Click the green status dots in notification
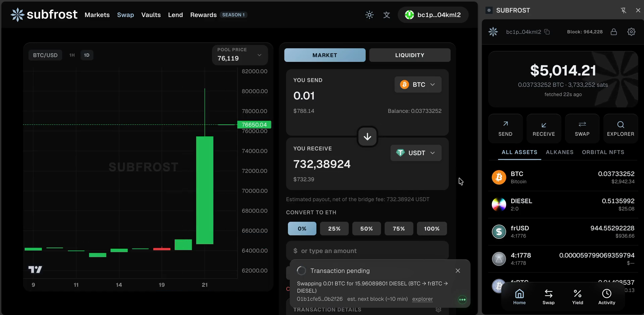This screenshot has width=644, height=315. (x=462, y=300)
